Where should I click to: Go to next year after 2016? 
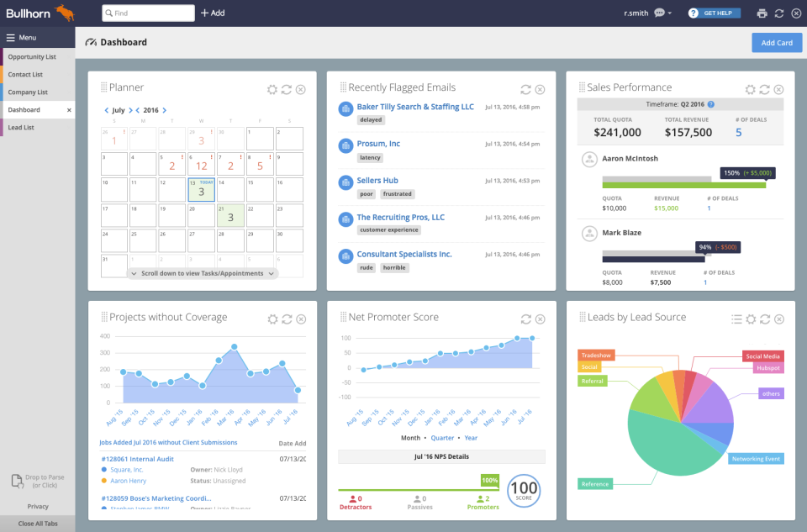[x=165, y=110]
